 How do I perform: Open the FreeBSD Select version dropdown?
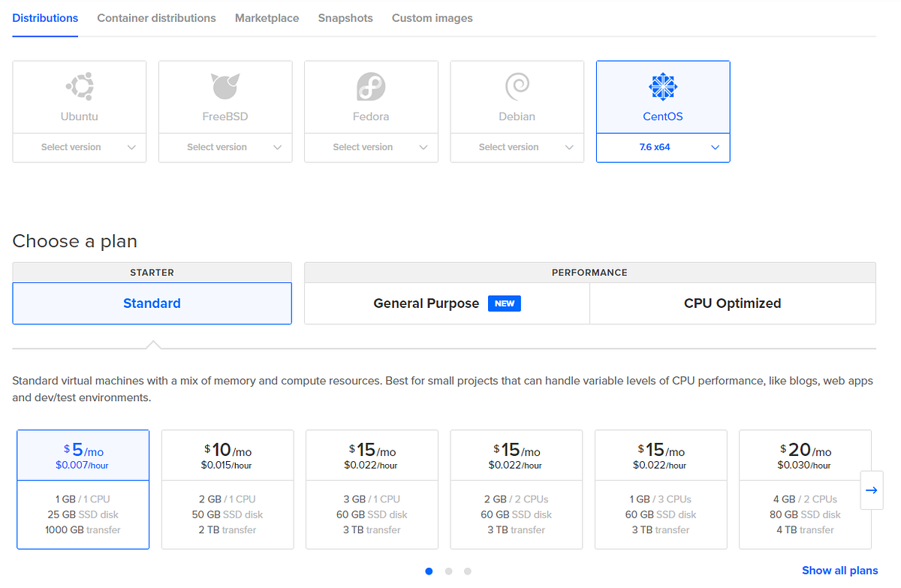(225, 147)
